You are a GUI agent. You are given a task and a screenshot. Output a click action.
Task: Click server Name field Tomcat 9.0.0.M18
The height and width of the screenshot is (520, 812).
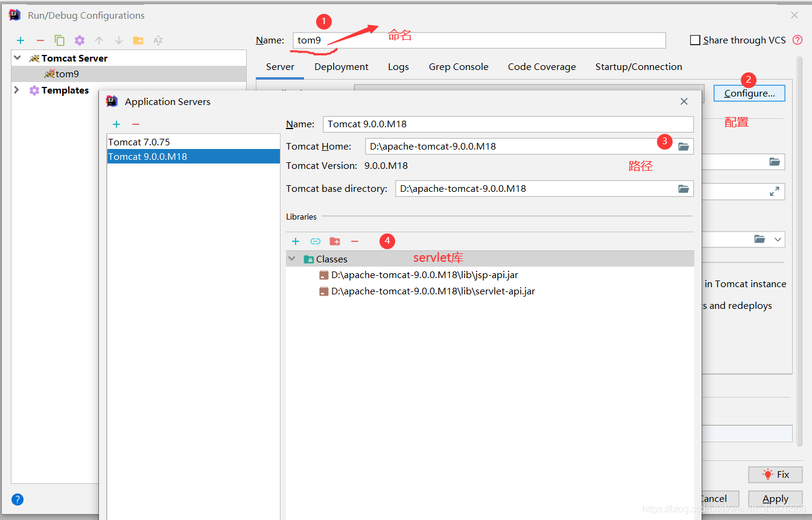point(508,124)
